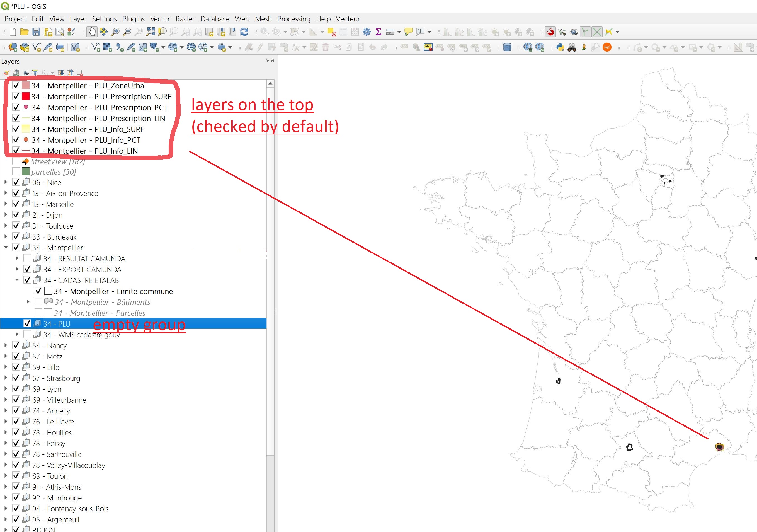
Task: Click the Save Project floppy icon
Action: (36, 32)
